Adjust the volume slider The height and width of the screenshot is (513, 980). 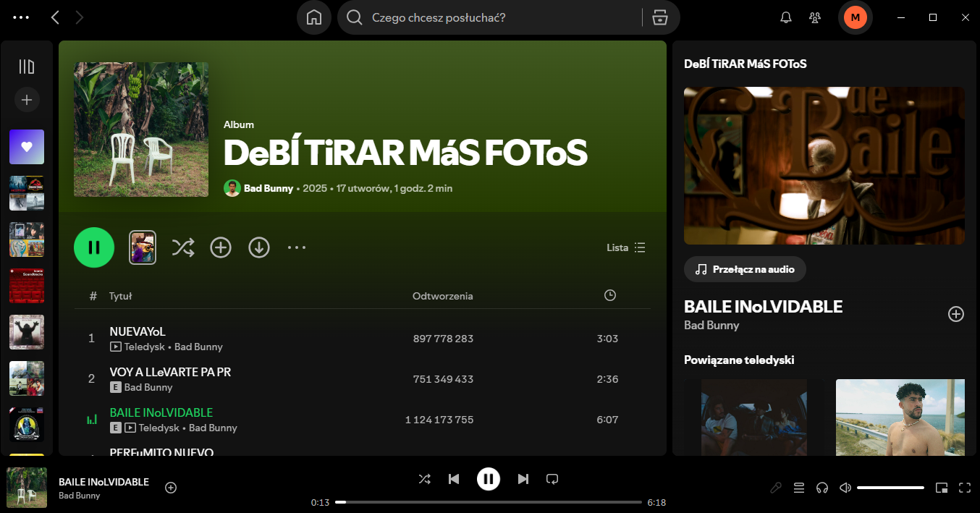click(x=890, y=488)
